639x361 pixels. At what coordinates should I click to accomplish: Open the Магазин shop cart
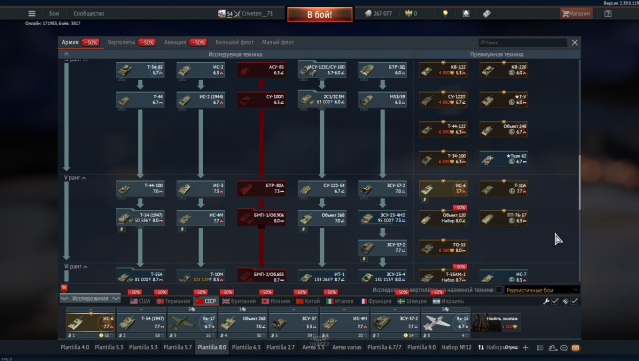click(576, 13)
